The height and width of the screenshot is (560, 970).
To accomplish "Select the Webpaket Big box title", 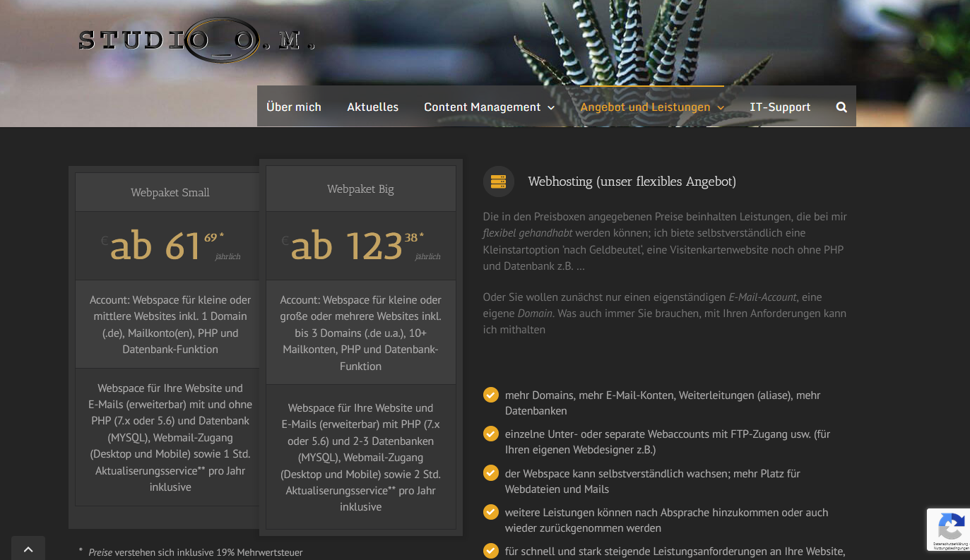I will pyautogui.click(x=360, y=189).
